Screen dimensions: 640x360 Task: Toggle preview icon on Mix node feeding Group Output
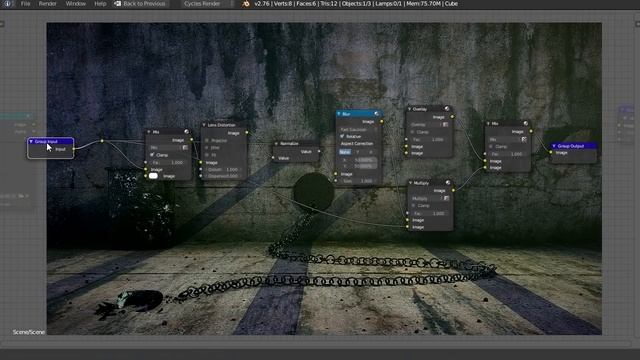click(526, 123)
